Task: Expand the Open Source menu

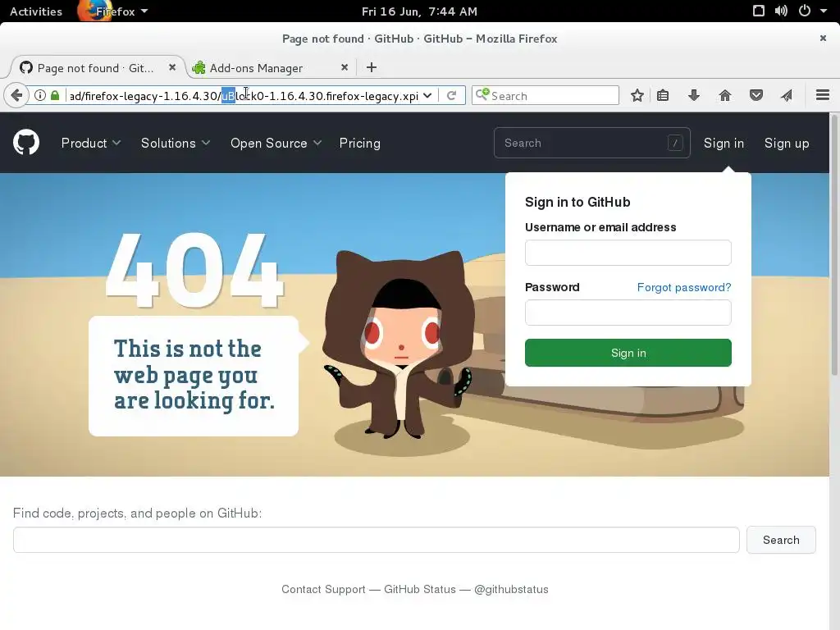Action: point(276,143)
